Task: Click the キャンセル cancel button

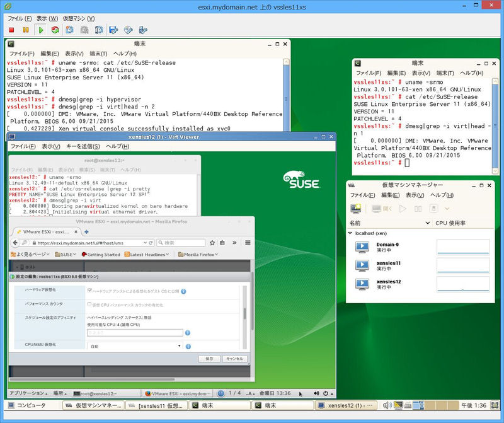Action: (x=234, y=358)
